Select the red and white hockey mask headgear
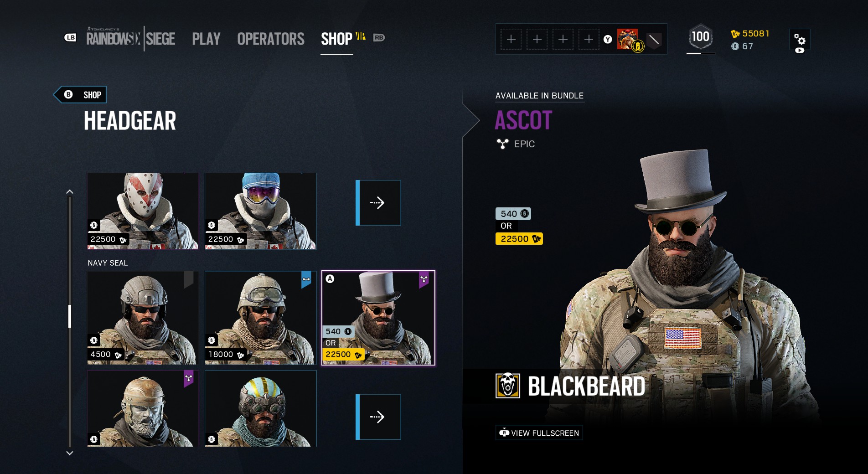The height and width of the screenshot is (474, 868). coord(143,211)
